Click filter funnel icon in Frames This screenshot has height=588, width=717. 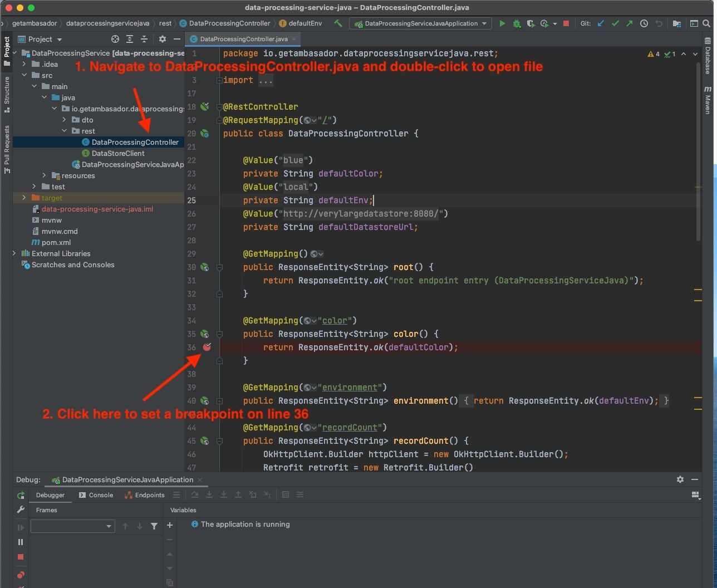tap(154, 526)
